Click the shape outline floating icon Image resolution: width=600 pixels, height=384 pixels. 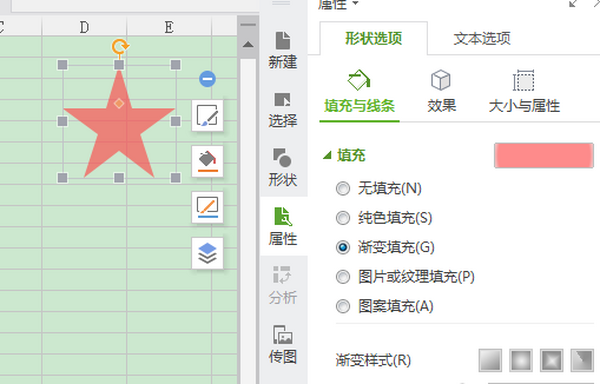tap(207, 207)
